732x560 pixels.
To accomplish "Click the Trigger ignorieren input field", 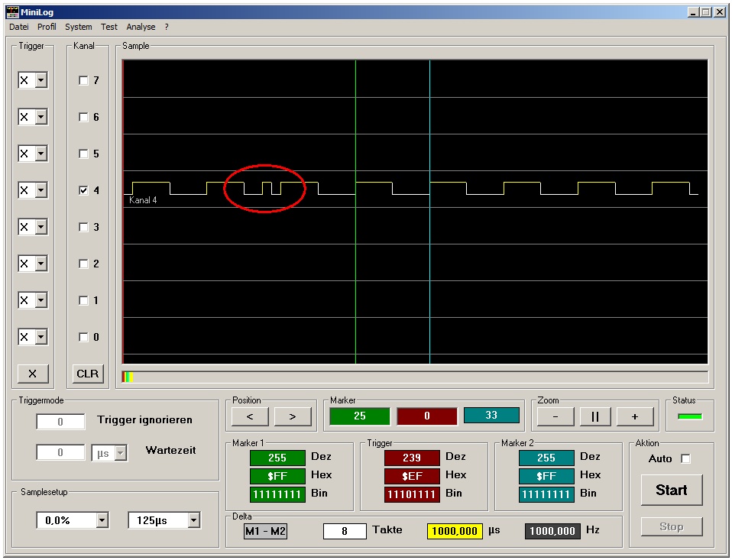I will 60,422.
